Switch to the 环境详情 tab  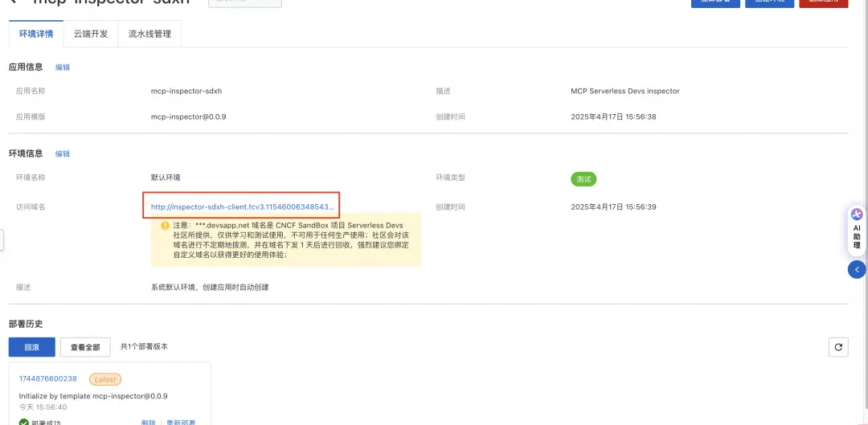[36, 34]
